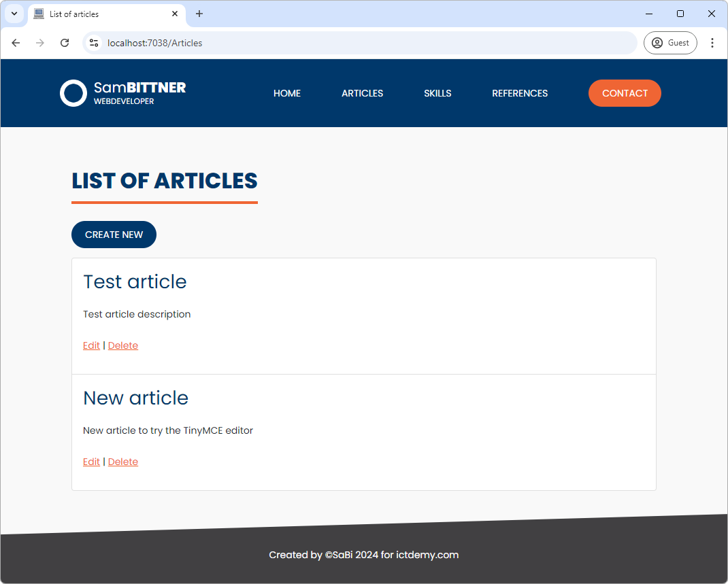Select ARTICLES in the navigation bar
The height and width of the screenshot is (584, 728).
(x=362, y=93)
